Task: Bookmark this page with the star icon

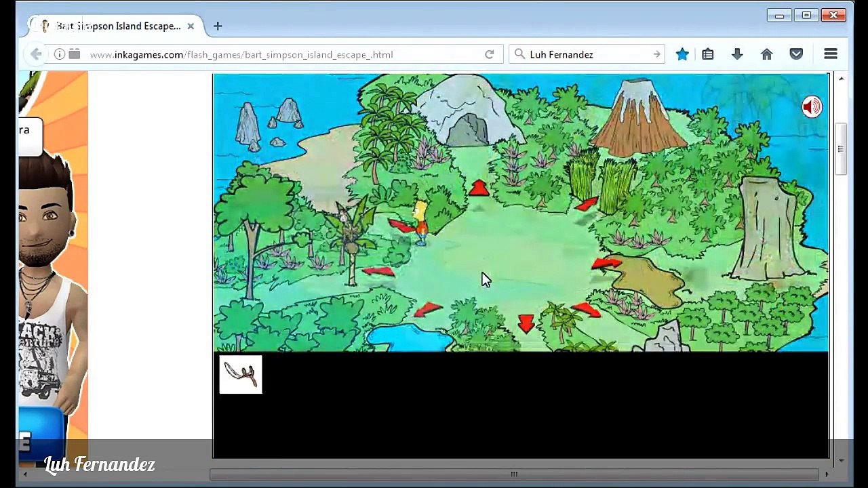Action: point(682,54)
